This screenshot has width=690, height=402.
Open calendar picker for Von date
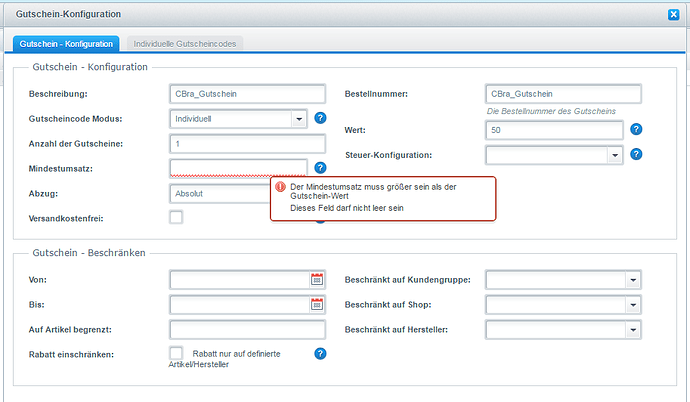pyautogui.click(x=317, y=280)
